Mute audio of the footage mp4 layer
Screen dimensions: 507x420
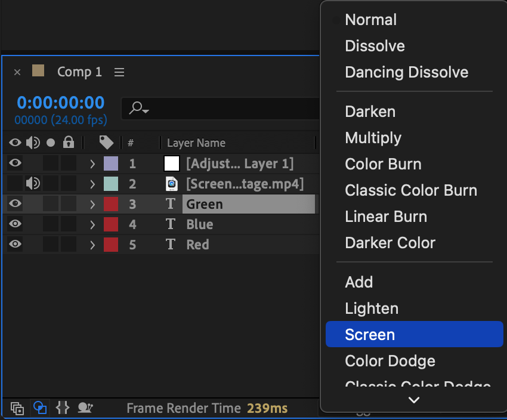coord(33,184)
